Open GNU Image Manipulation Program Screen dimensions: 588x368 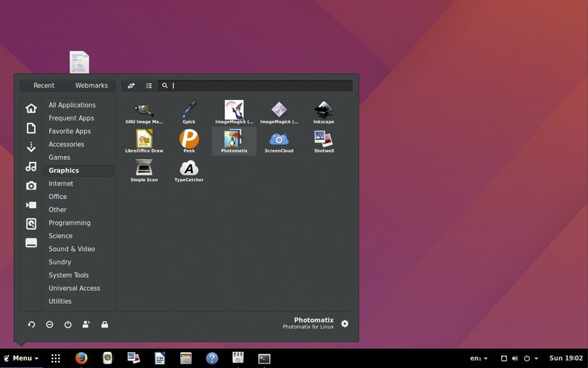pyautogui.click(x=144, y=111)
